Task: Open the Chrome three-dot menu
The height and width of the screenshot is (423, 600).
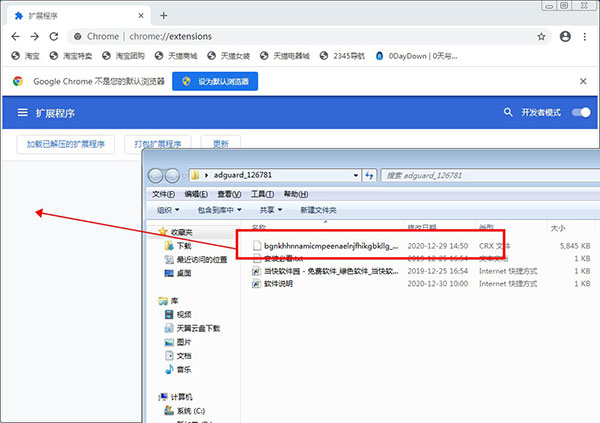Action: tap(585, 36)
